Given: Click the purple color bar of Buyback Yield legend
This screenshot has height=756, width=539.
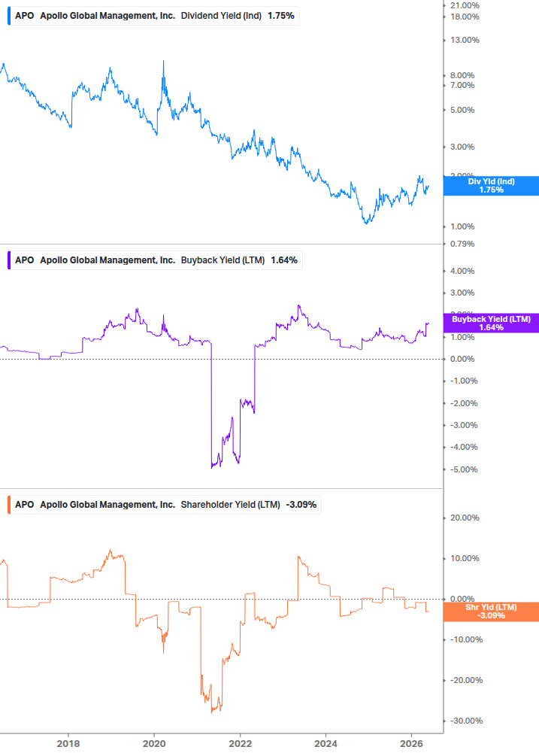Looking at the screenshot, I should [9, 260].
